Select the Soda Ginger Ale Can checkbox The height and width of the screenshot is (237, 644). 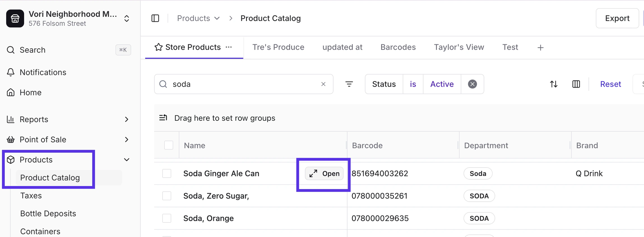pyautogui.click(x=167, y=173)
